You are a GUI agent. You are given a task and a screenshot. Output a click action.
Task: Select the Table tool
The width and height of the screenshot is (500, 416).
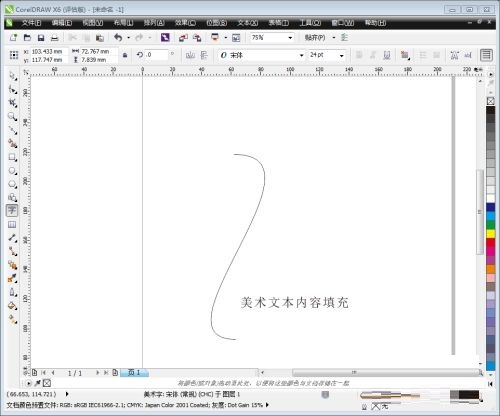point(12,224)
